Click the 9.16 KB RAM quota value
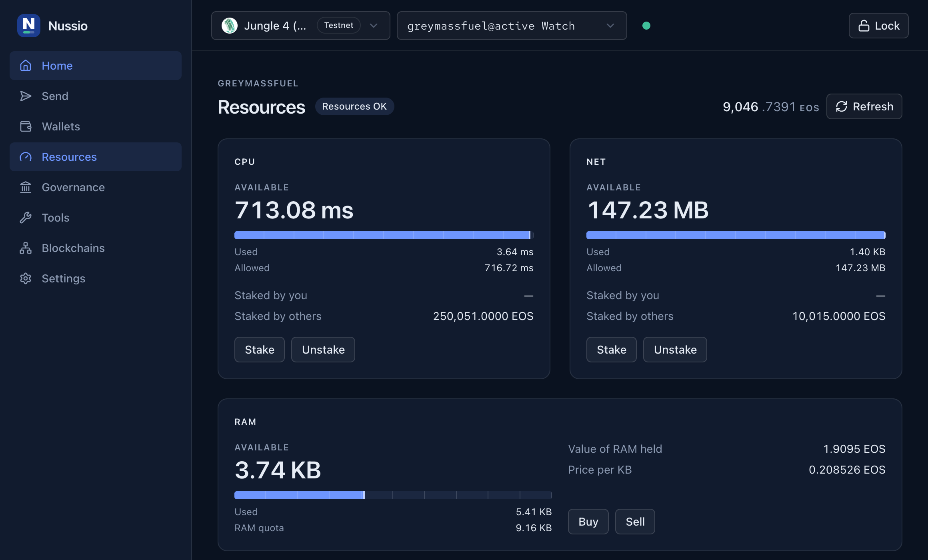This screenshot has height=560, width=928. pos(534,528)
